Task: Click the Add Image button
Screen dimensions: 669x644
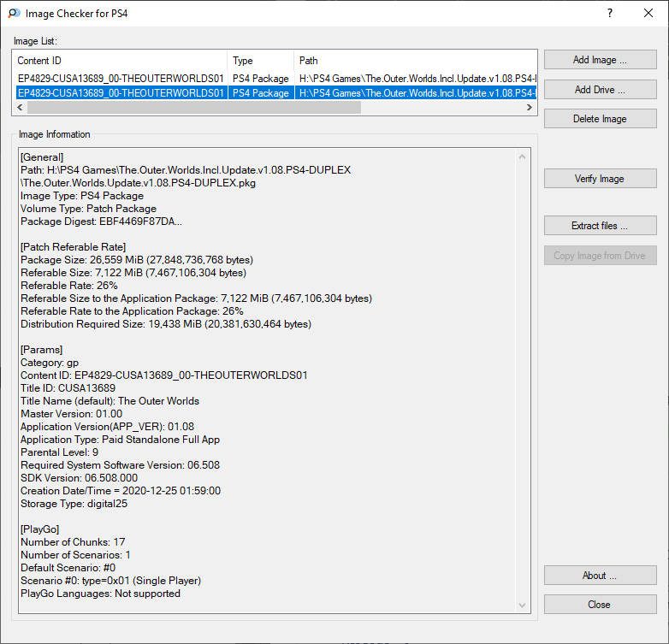Action: click(x=600, y=60)
